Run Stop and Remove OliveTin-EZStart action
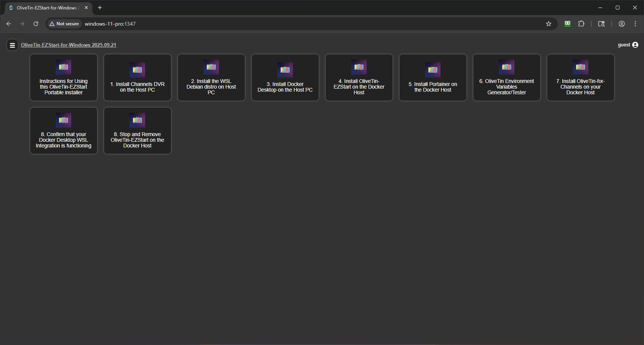The height and width of the screenshot is (345, 644). pos(138,131)
